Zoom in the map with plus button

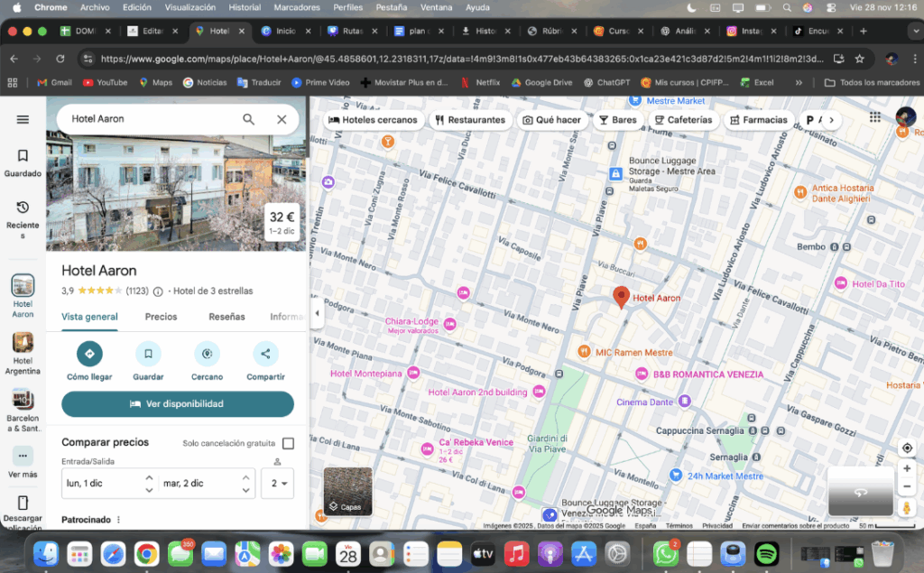tap(907, 469)
